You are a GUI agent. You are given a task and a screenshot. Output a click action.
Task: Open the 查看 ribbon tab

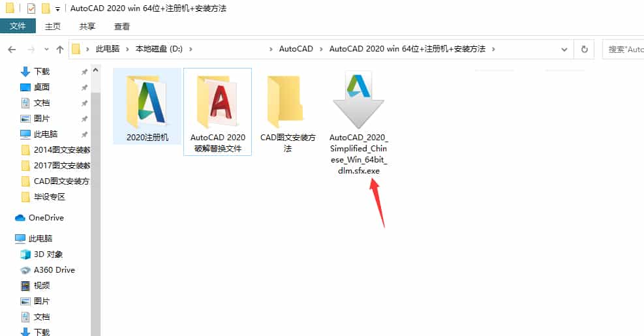[x=122, y=26]
